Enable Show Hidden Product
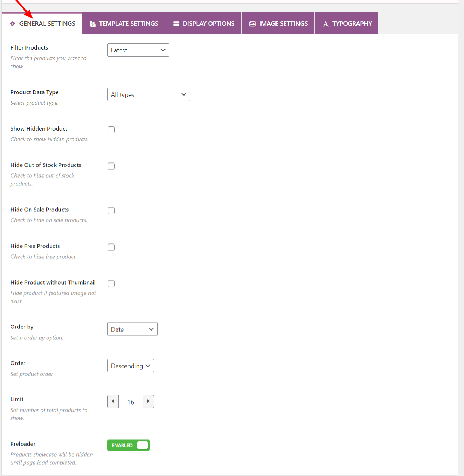Screen dimensions: 464x476 coord(111,130)
